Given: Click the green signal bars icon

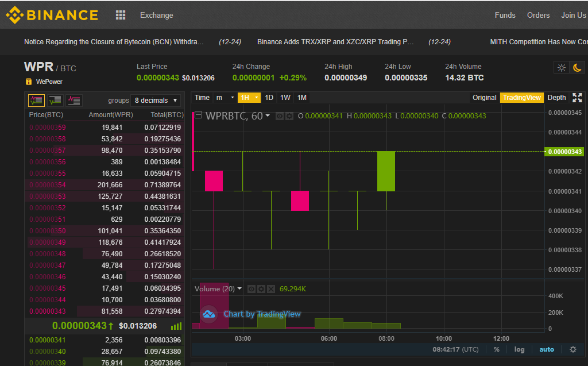Looking at the screenshot, I should (x=176, y=326).
